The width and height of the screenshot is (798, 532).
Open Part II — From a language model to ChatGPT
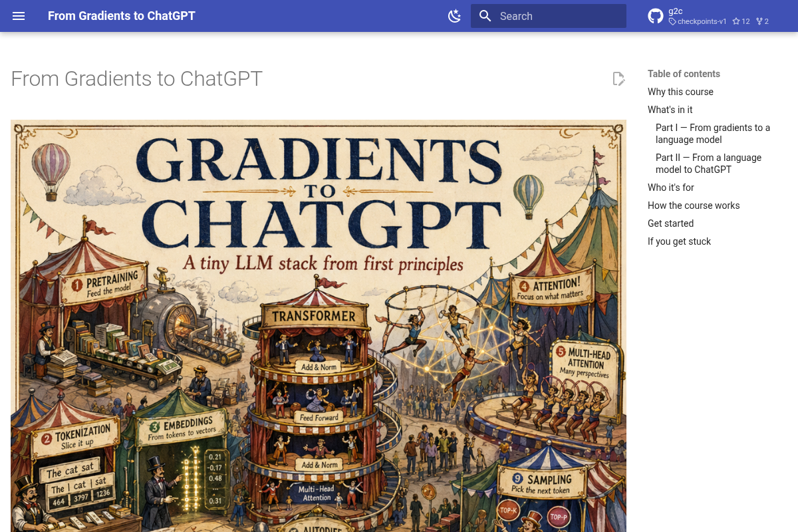[x=708, y=164]
